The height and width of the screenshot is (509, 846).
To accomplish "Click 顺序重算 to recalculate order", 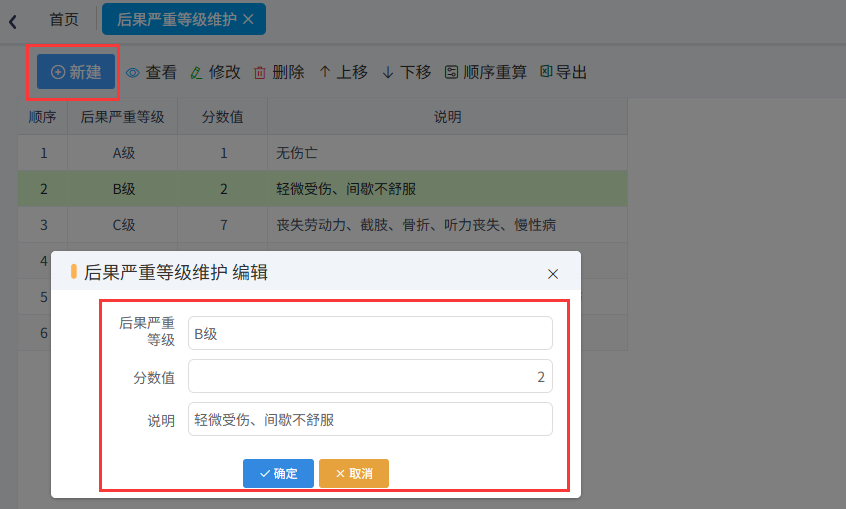I will [485, 72].
